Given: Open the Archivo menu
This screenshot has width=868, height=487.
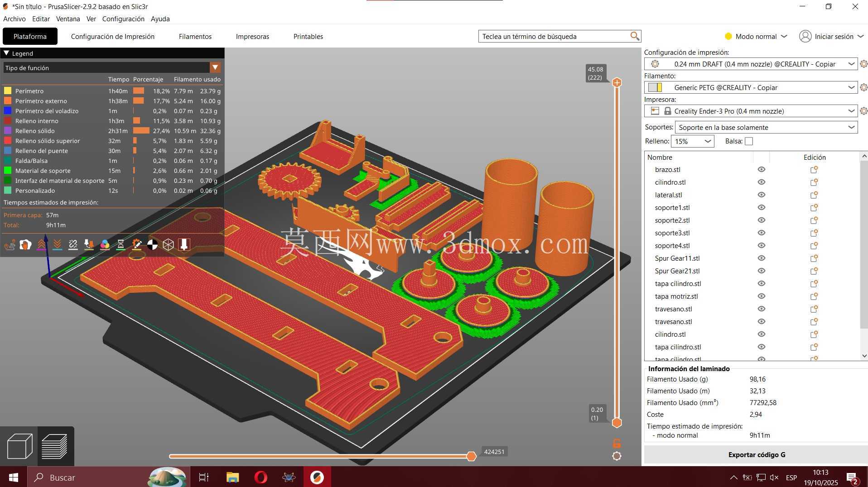Looking at the screenshot, I should [x=14, y=19].
